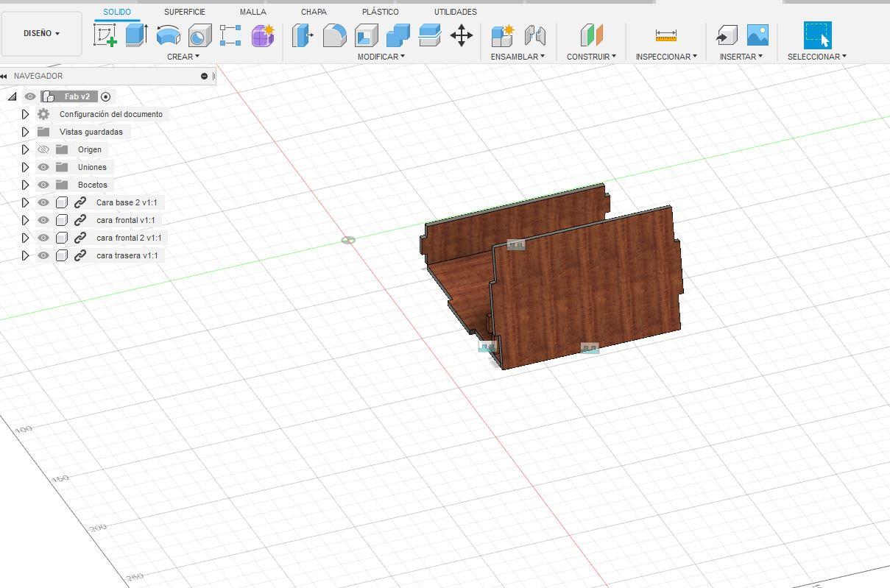The width and height of the screenshot is (890, 588).
Task: Switch to the PLÁSTICO tab
Action: click(x=381, y=12)
